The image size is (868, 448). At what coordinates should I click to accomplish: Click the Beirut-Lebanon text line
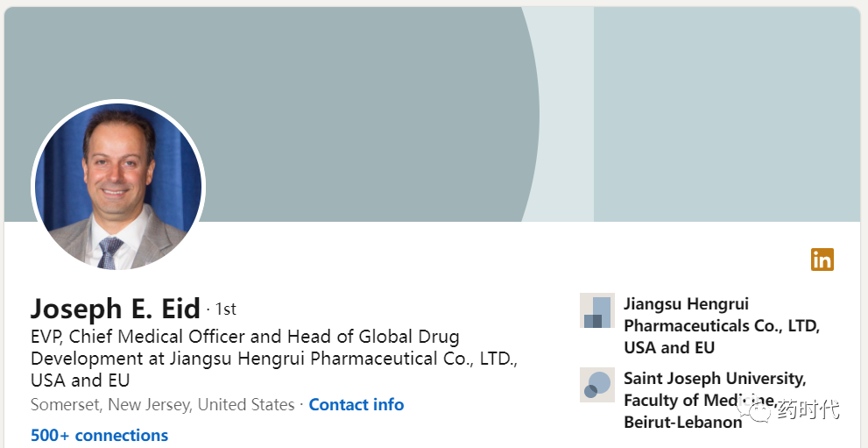tap(682, 422)
